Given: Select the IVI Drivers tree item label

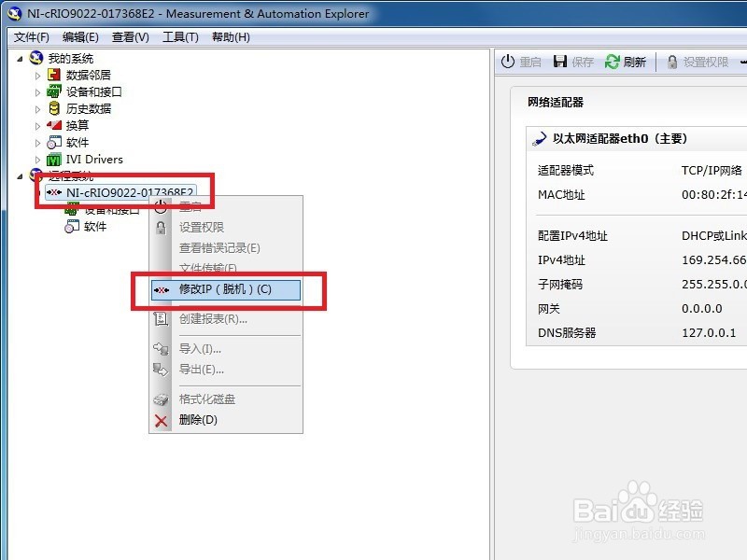Looking at the screenshot, I should (x=94, y=160).
